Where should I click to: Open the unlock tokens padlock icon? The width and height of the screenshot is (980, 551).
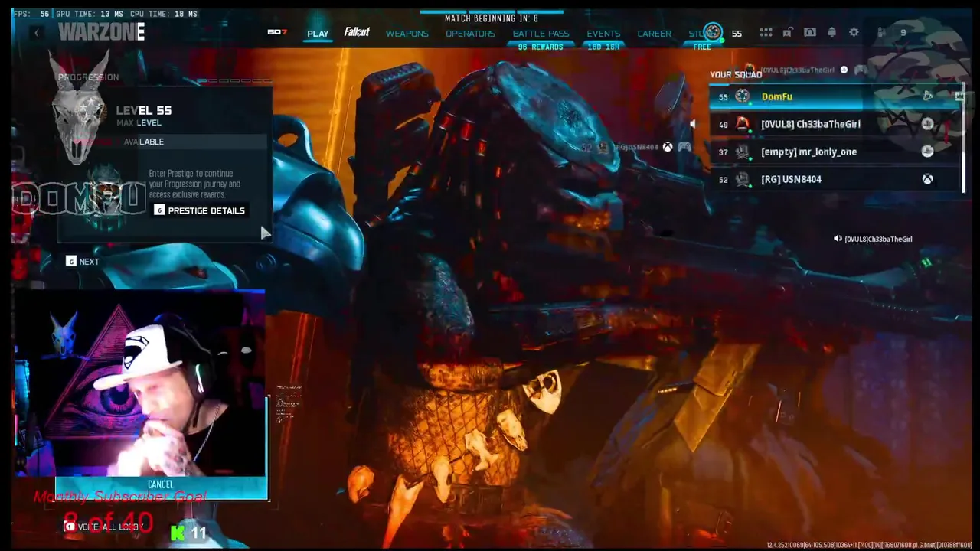pyautogui.click(x=787, y=32)
